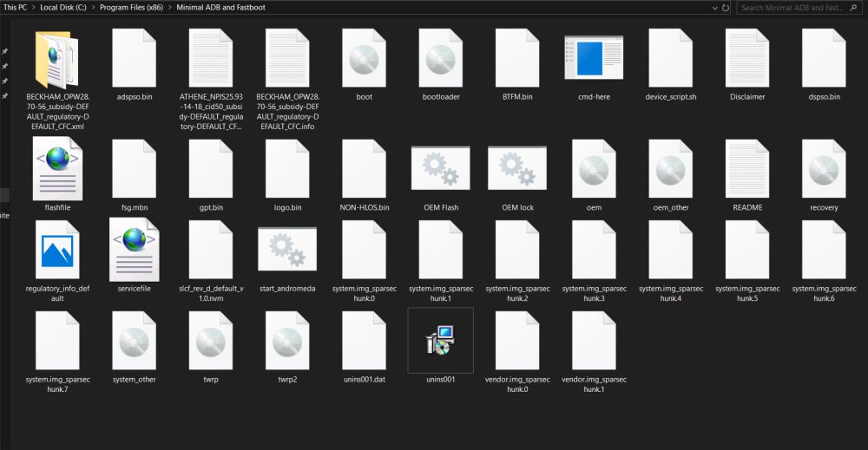Select the flashfile XML document
This screenshot has width=868, height=450.
[57, 168]
